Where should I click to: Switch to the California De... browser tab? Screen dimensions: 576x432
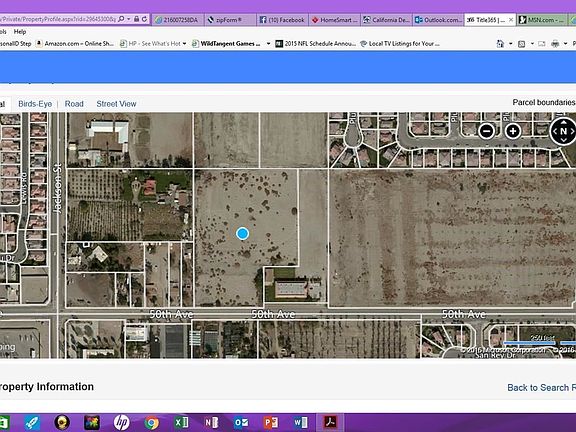(386, 20)
